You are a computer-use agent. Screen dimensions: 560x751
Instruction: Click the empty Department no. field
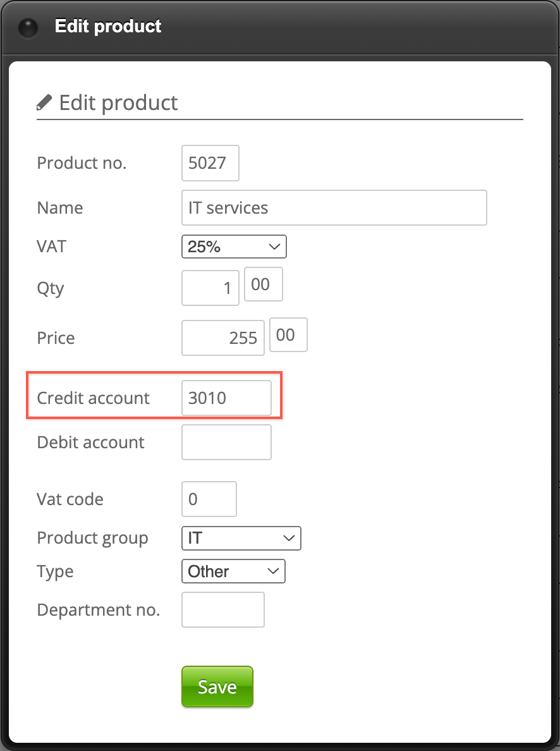pos(222,610)
